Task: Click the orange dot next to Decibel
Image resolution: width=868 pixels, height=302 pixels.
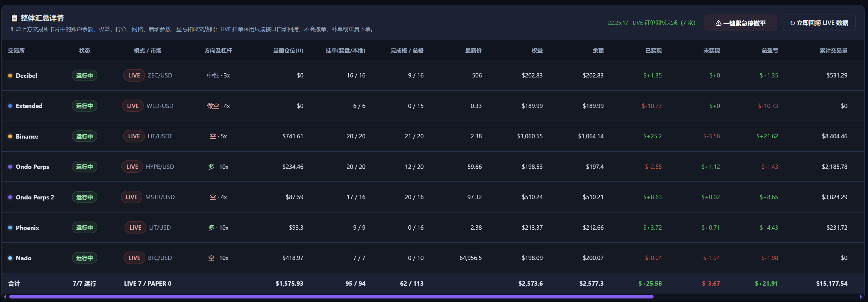Action: (10, 76)
